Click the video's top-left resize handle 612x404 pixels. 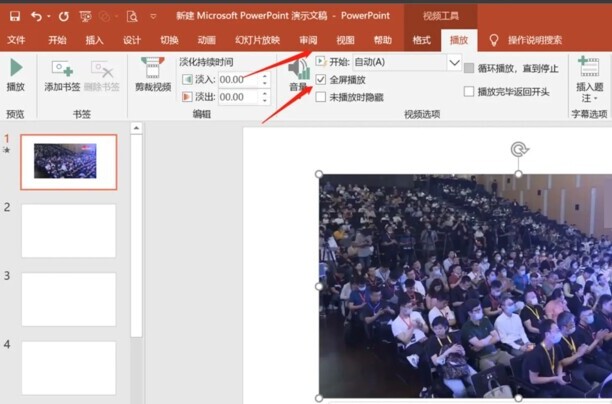pos(319,174)
